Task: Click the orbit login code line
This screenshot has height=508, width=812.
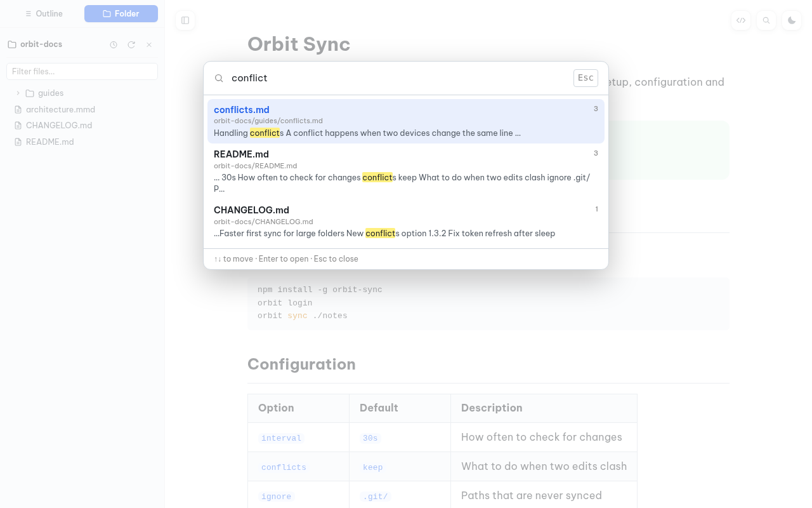Action: [285, 303]
